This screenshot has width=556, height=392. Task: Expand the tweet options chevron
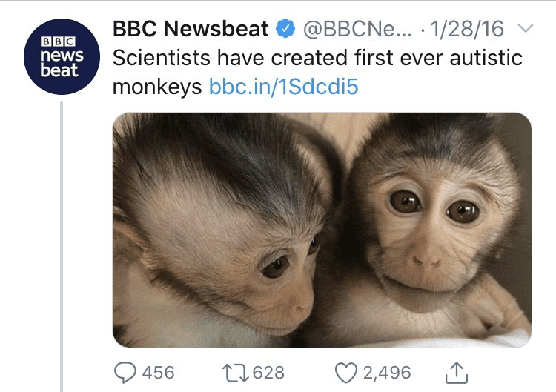[526, 27]
